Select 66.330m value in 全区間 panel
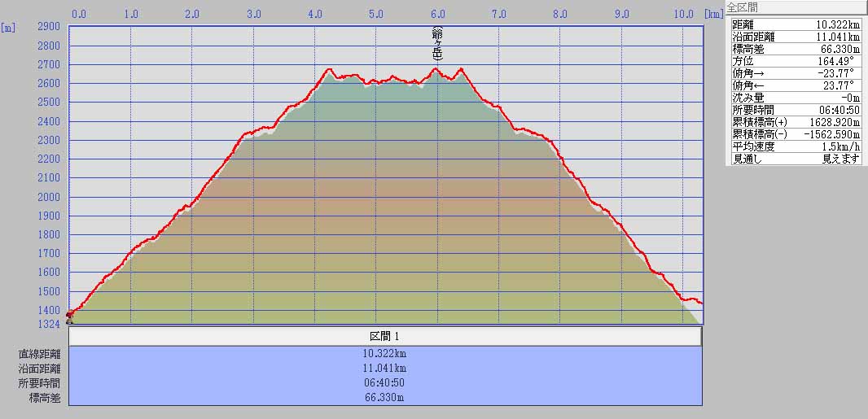Image resolution: width=868 pixels, height=419 pixels. click(840, 49)
